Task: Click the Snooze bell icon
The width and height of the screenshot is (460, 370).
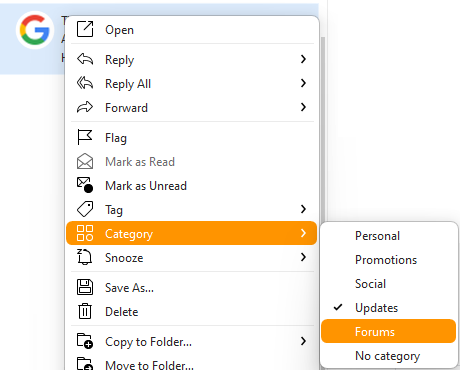Action: pyautogui.click(x=85, y=257)
